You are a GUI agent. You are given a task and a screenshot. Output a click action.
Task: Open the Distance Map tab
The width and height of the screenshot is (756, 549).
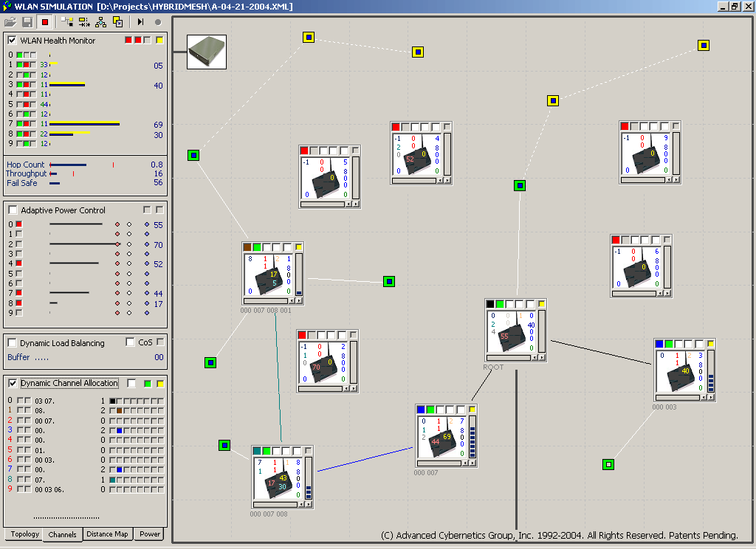click(107, 534)
